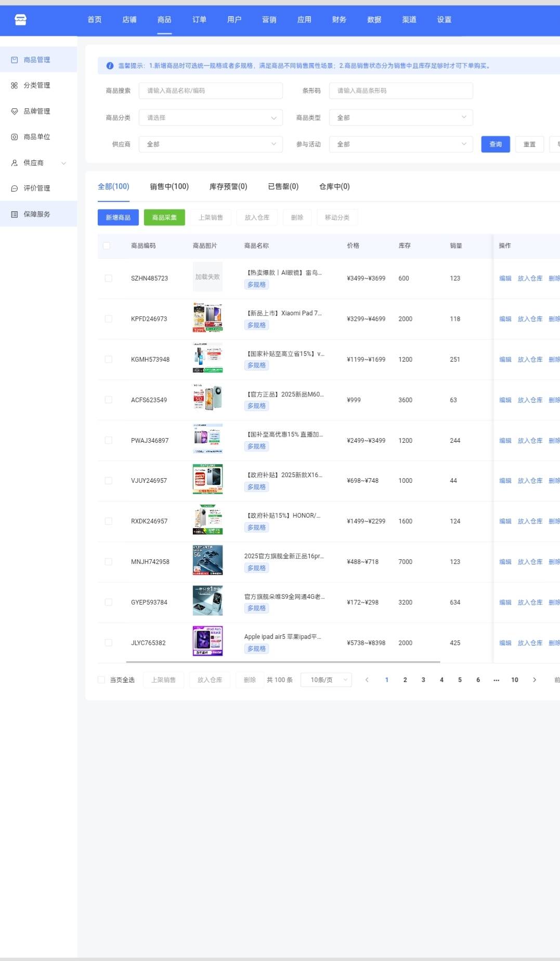
Task: Select the 销售中(100) tab
Action: point(170,186)
